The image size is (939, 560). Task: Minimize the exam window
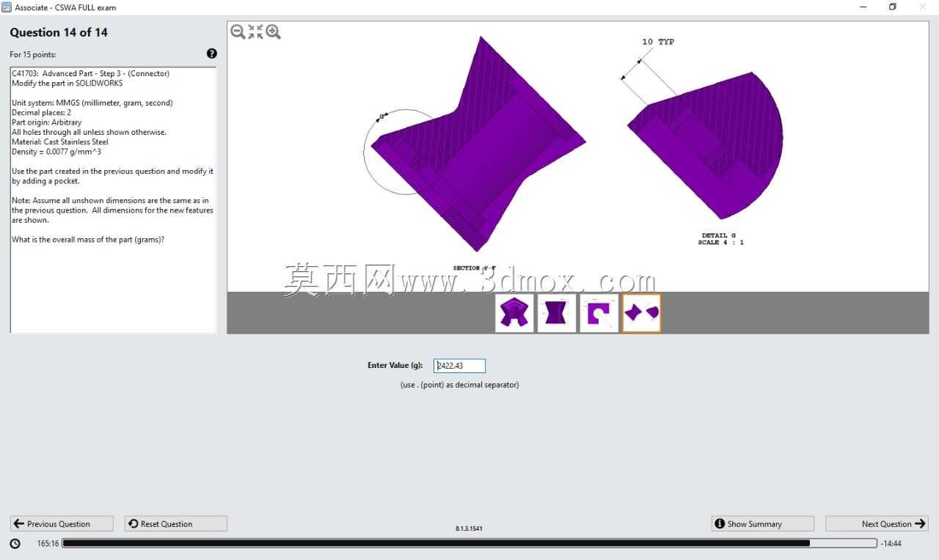862,7
